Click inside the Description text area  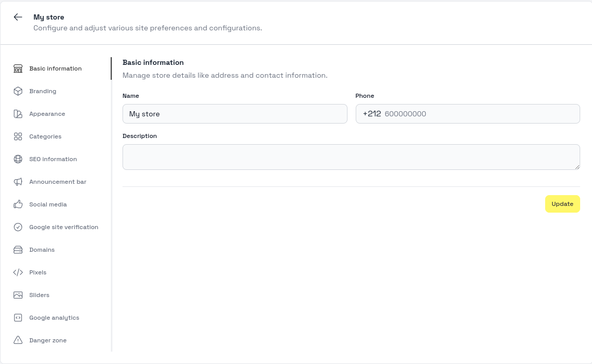(351, 157)
